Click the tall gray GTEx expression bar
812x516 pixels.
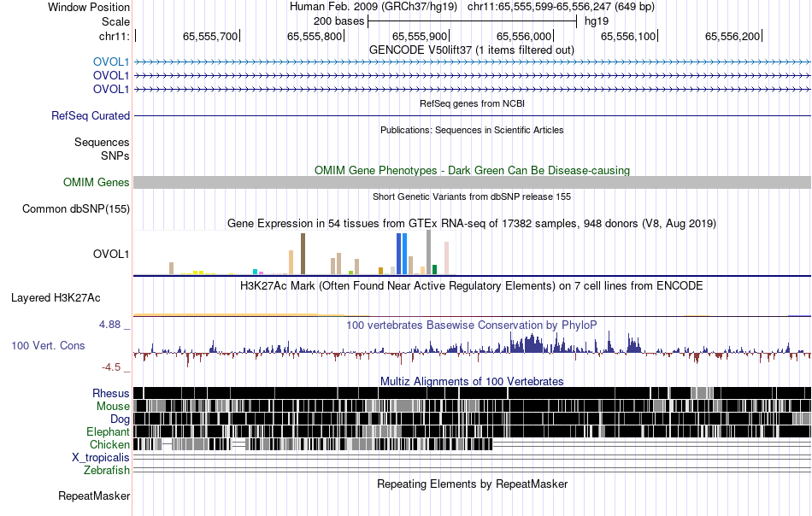[x=429, y=252]
